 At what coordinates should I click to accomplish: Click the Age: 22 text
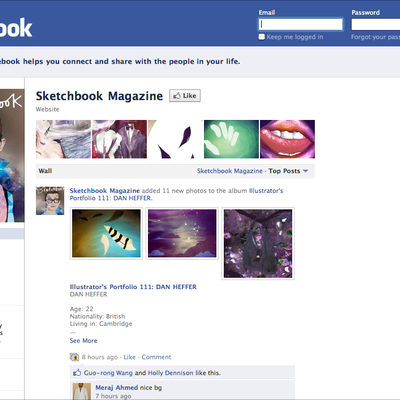pyautogui.click(x=82, y=309)
